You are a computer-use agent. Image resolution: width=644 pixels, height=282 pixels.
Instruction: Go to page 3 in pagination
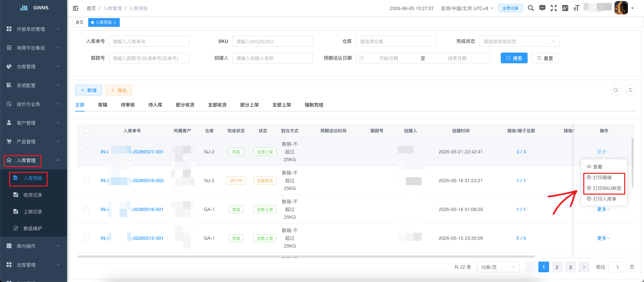click(570, 267)
